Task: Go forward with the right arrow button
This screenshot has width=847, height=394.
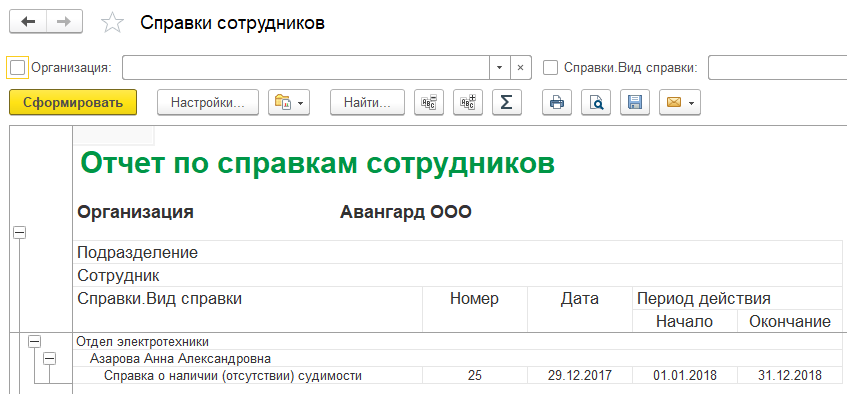Action: 64,22
